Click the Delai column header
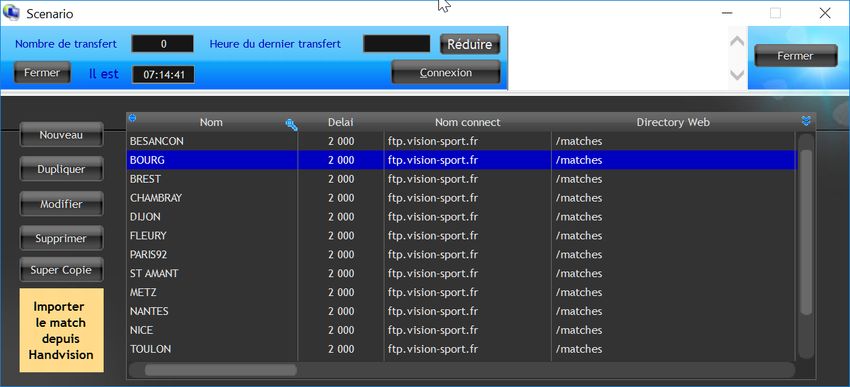850x387 pixels. coord(341,122)
